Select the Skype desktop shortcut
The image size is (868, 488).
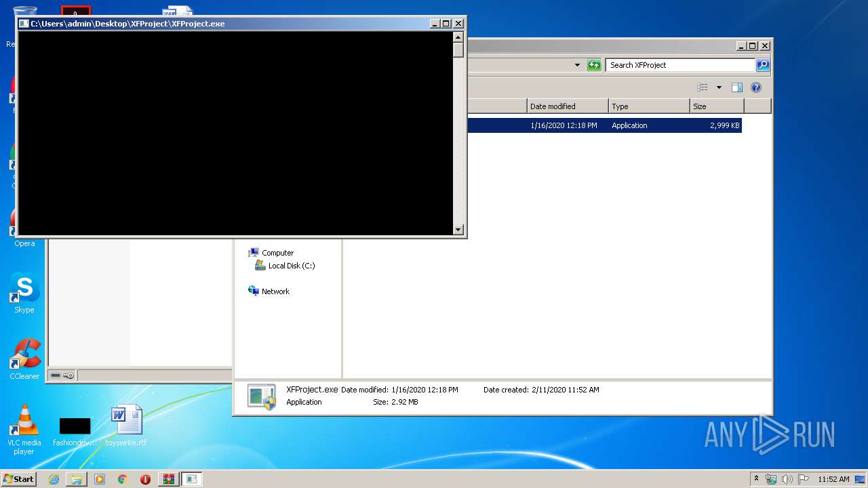[x=24, y=293]
